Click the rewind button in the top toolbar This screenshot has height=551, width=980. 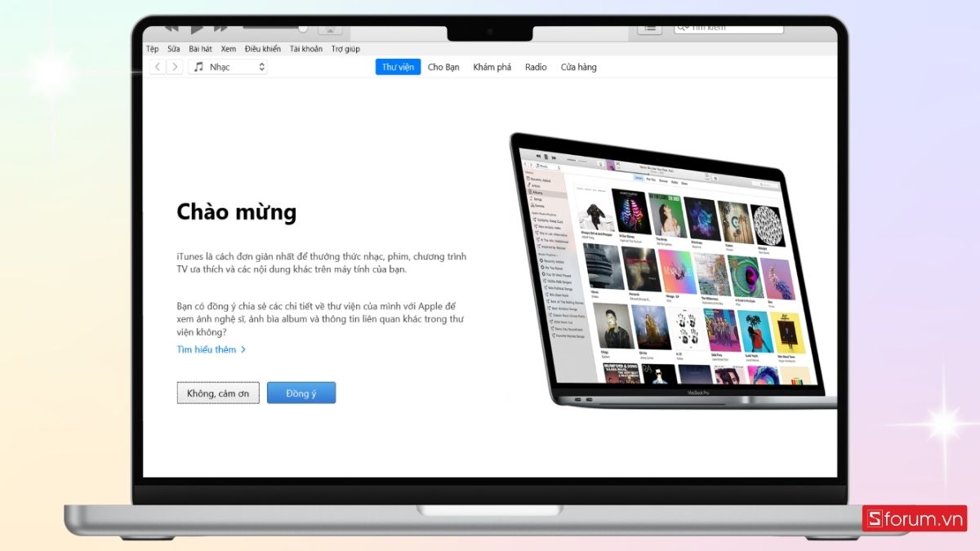click(171, 29)
